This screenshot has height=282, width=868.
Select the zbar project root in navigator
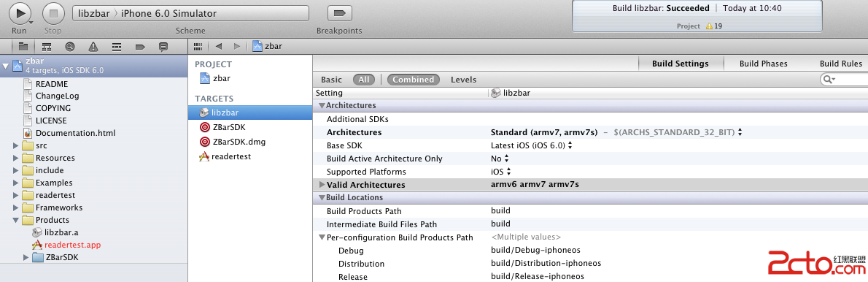coord(94,65)
